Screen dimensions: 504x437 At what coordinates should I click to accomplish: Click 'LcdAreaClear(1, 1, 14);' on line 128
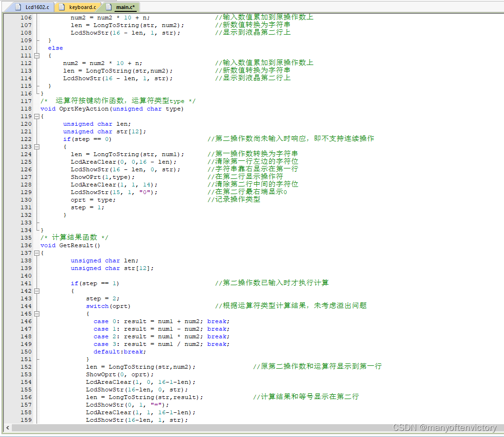114,185
